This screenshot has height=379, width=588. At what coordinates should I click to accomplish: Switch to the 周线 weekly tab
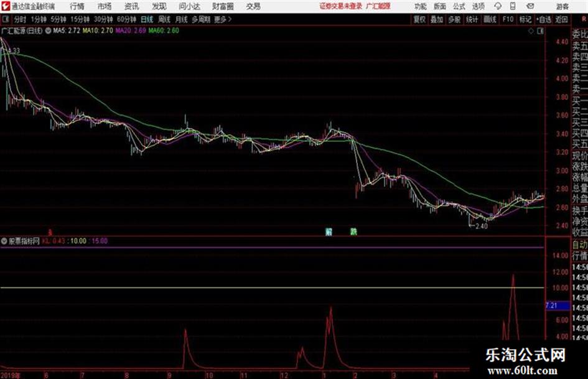(164, 19)
